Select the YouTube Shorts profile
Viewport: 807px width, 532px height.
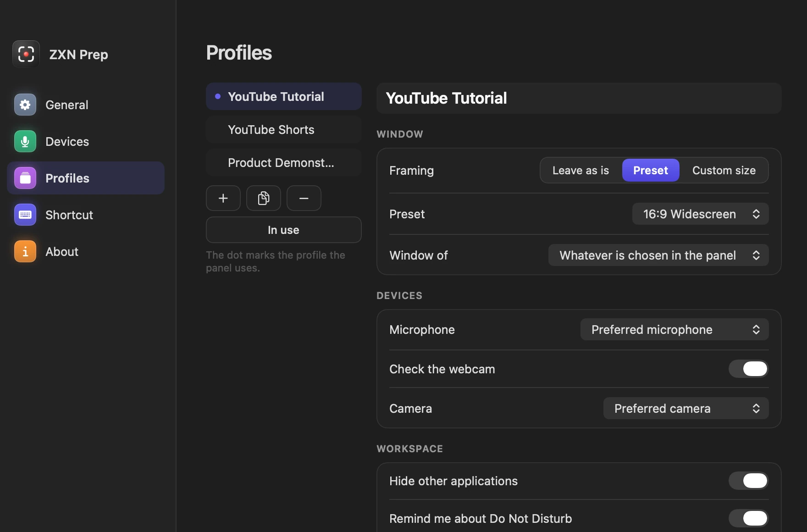(x=284, y=129)
